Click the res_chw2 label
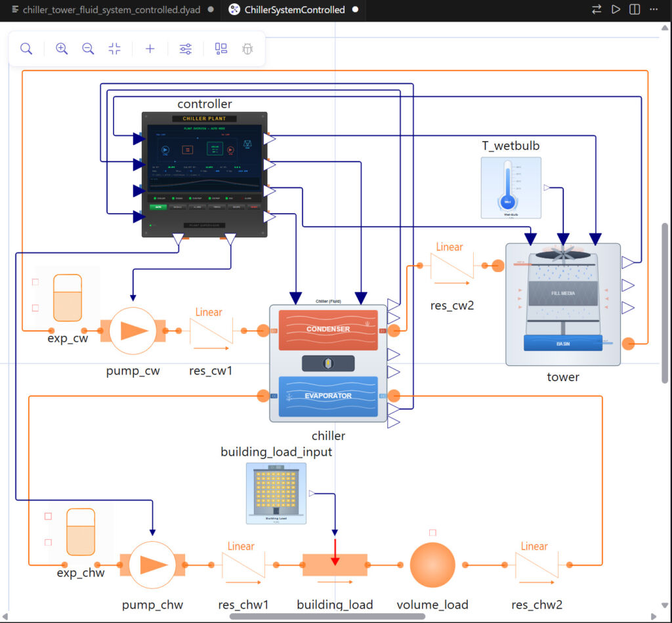 coord(537,605)
